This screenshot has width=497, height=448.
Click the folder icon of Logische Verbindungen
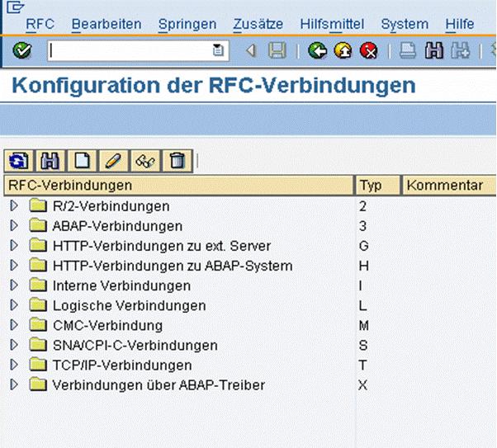coord(38,304)
